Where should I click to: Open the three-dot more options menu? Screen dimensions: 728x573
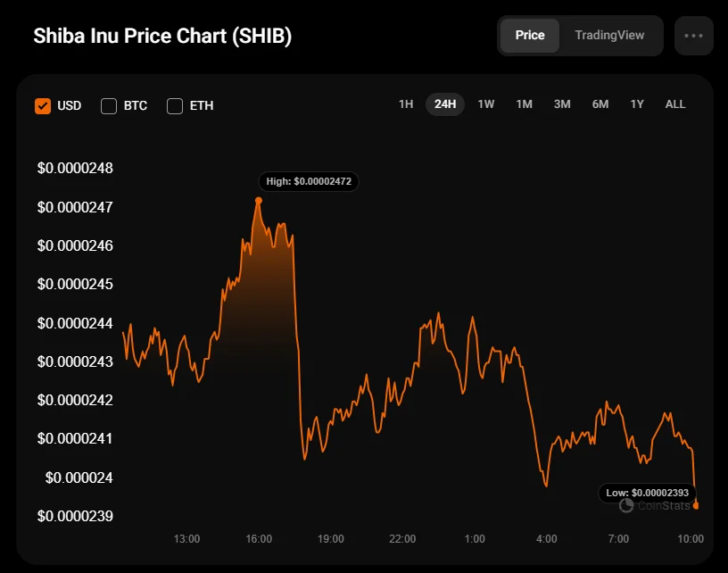click(693, 36)
